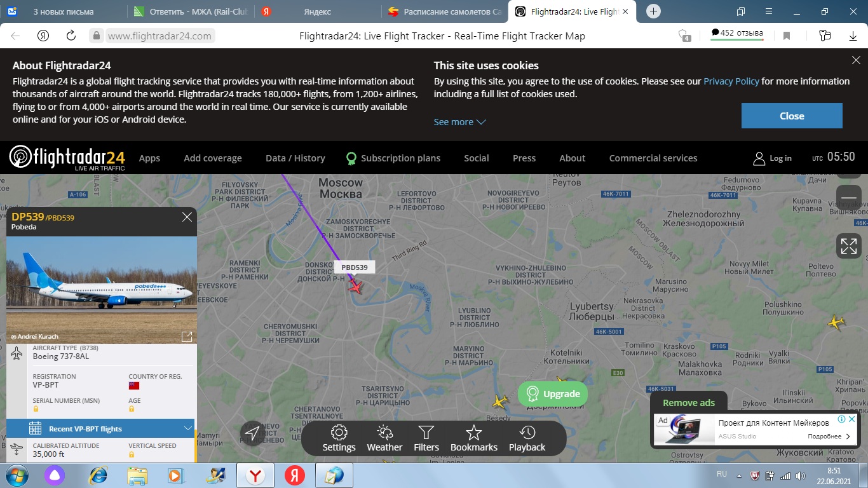This screenshot has width=868, height=488.
Task: Select the red PBD539 aircraft on map
Action: pyautogui.click(x=355, y=287)
